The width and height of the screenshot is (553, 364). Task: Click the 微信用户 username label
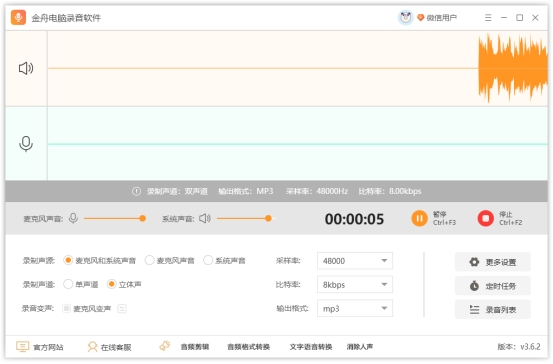click(x=442, y=18)
